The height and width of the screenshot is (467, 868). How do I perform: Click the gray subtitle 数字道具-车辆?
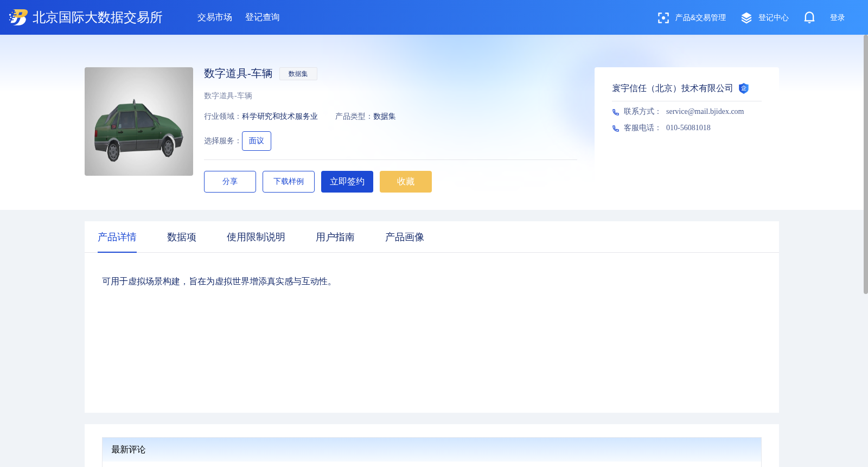tap(228, 96)
